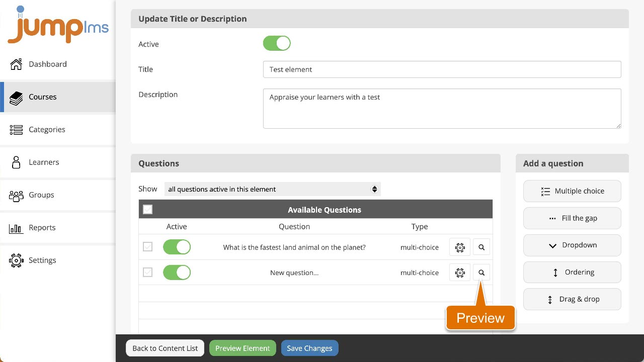
Task: Add a Fill the gap question
Action: [x=572, y=218]
